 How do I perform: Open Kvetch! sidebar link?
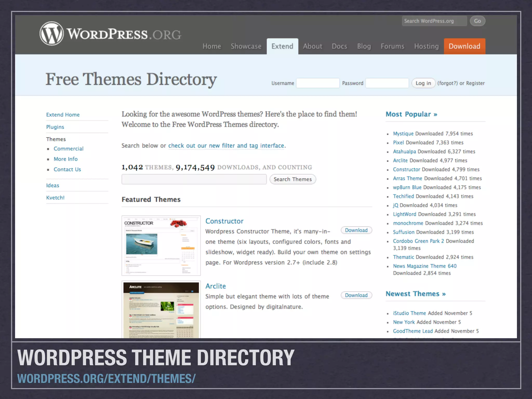55,197
